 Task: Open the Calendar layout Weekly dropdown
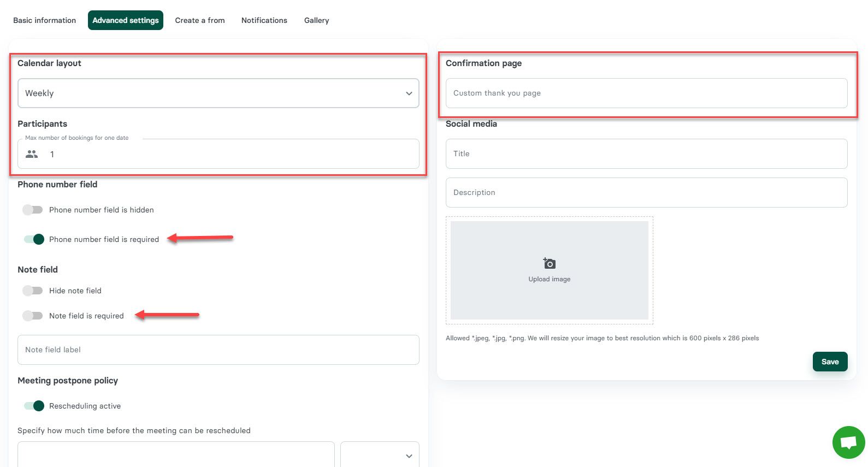pos(219,93)
